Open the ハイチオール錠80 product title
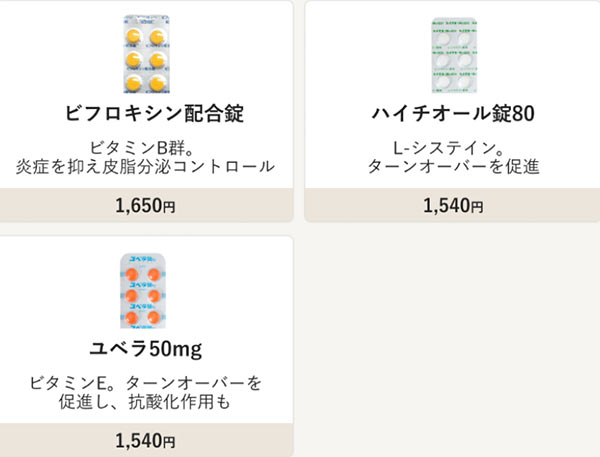Screen dimensions: 600x457 click(x=453, y=113)
